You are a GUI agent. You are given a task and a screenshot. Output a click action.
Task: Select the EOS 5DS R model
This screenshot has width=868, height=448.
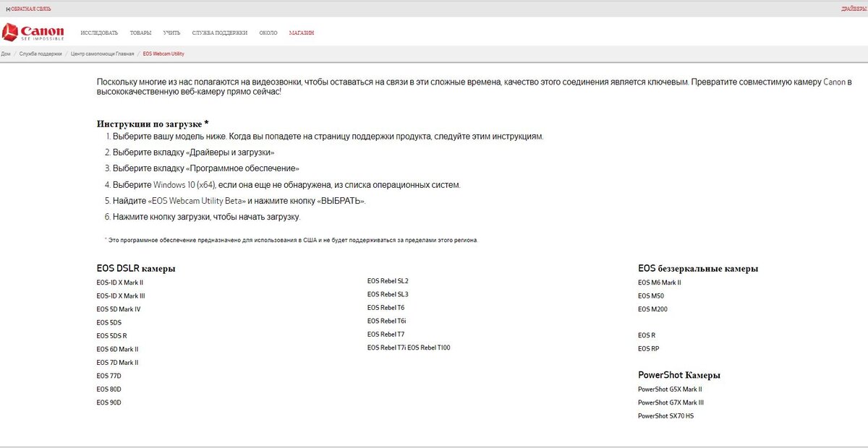tap(111, 336)
